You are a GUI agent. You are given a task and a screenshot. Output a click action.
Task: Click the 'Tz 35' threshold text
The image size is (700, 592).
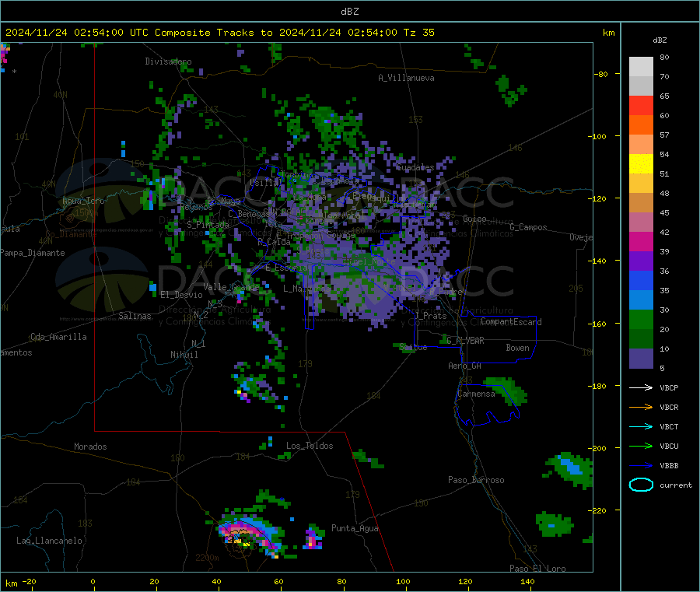point(418,33)
